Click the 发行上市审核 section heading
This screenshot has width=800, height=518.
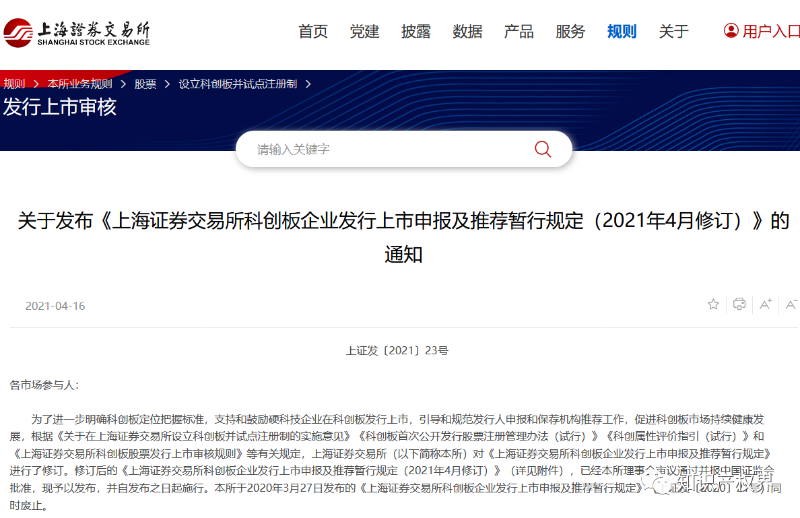coord(60,107)
